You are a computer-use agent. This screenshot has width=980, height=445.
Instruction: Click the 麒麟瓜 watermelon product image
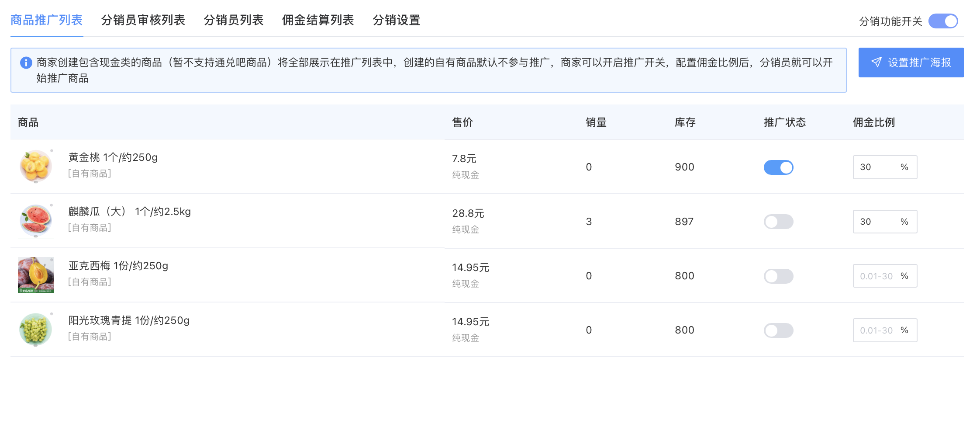[36, 221]
